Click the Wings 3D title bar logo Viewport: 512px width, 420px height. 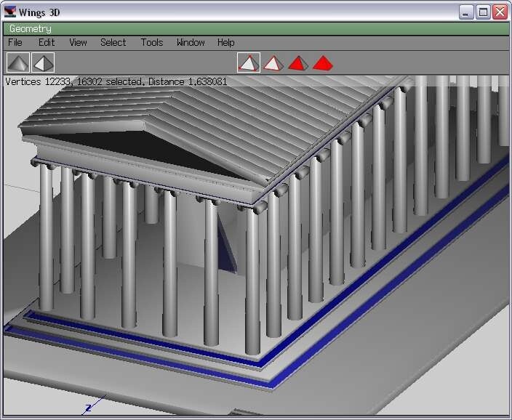10,12
